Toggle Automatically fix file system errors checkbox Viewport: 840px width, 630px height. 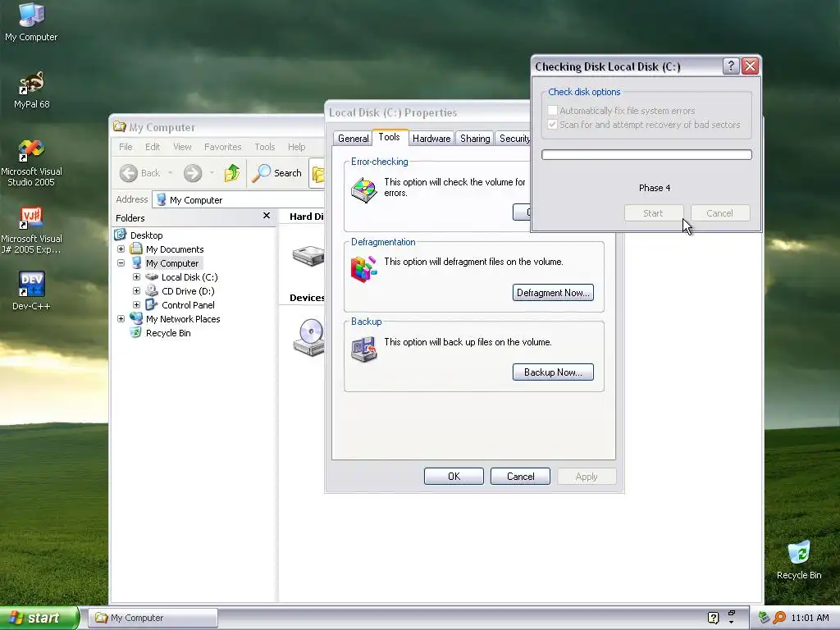(552, 111)
